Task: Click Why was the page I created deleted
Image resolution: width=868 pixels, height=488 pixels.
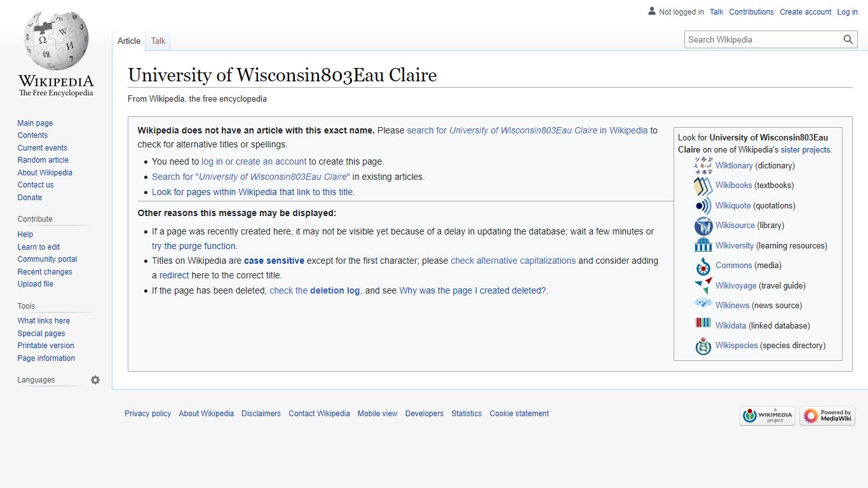Action: (x=473, y=290)
